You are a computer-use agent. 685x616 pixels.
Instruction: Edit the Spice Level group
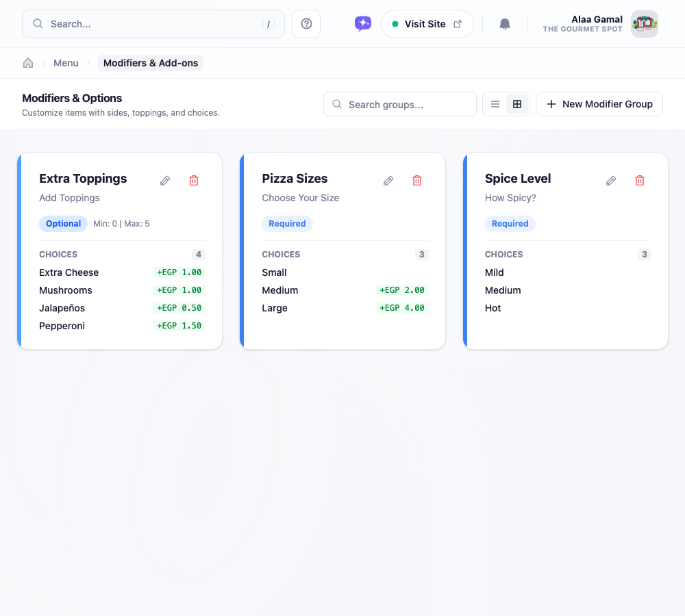point(611,180)
